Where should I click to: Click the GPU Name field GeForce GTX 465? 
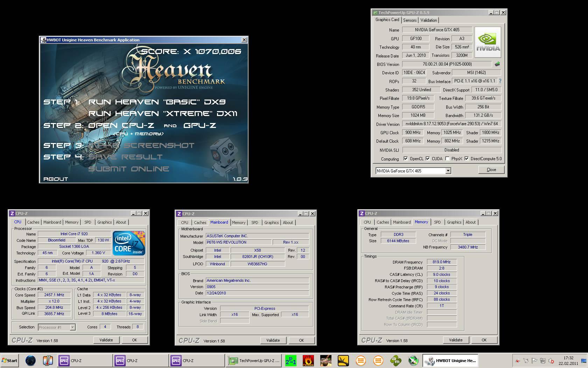tap(437, 30)
